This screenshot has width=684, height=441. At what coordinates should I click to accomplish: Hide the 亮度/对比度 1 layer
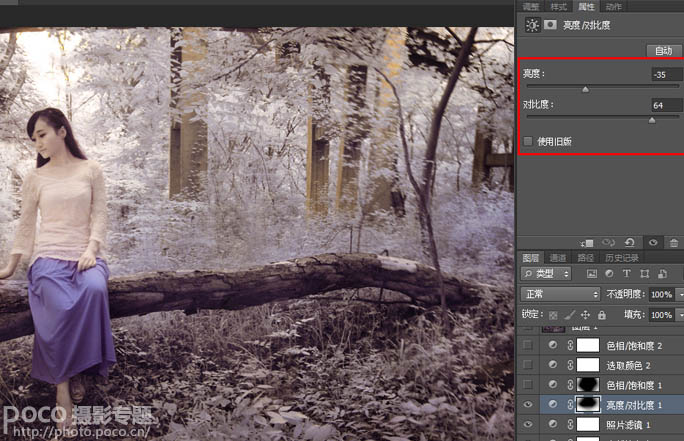[528, 405]
